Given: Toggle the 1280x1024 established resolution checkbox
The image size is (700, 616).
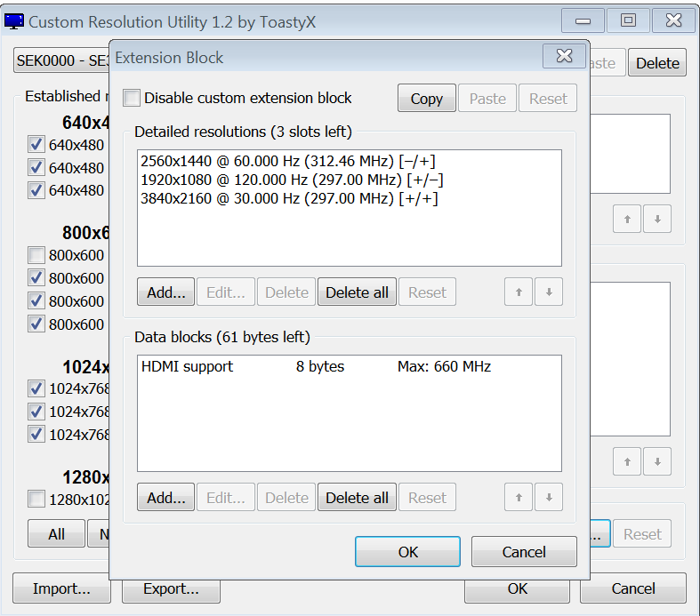Looking at the screenshot, I should [x=36, y=499].
